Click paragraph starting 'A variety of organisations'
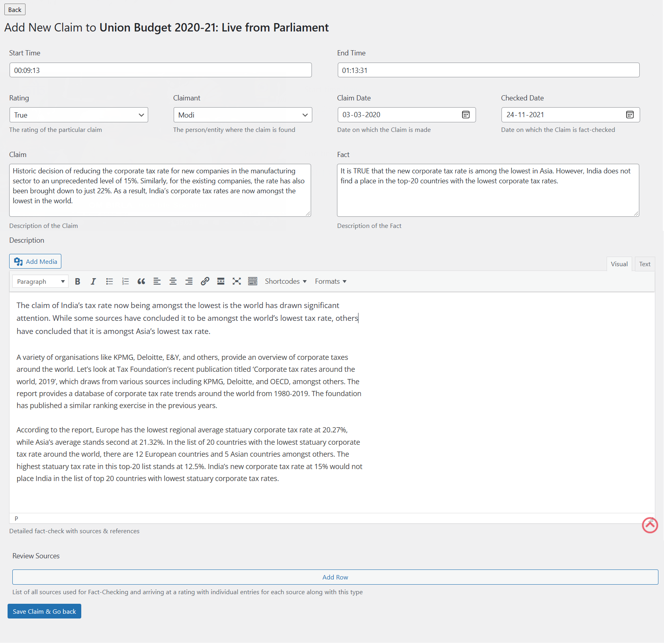The height and width of the screenshot is (644, 664). pyautogui.click(x=189, y=381)
